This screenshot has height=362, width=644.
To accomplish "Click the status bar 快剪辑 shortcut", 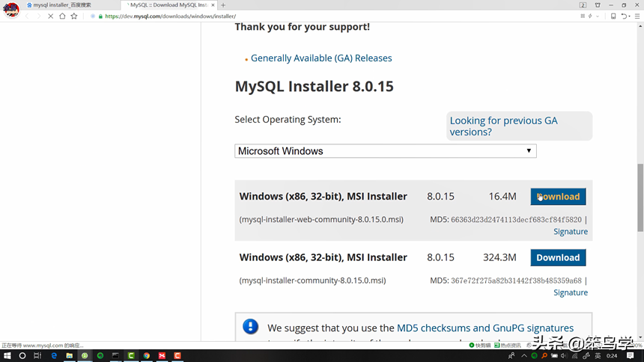I will point(480,346).
